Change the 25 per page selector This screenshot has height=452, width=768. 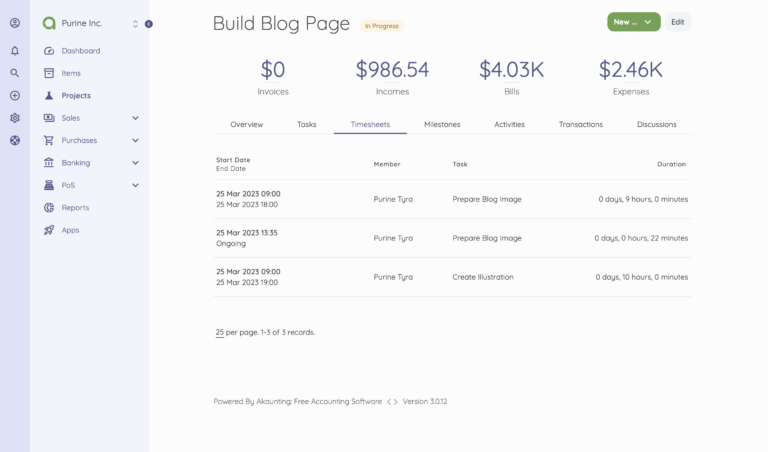point(219,332)
